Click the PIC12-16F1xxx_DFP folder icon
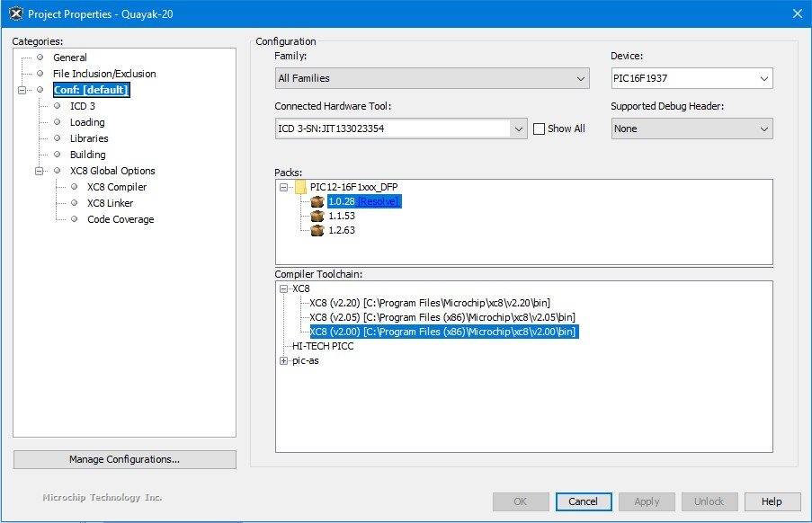The image size is (812, 523). (300, 187)
